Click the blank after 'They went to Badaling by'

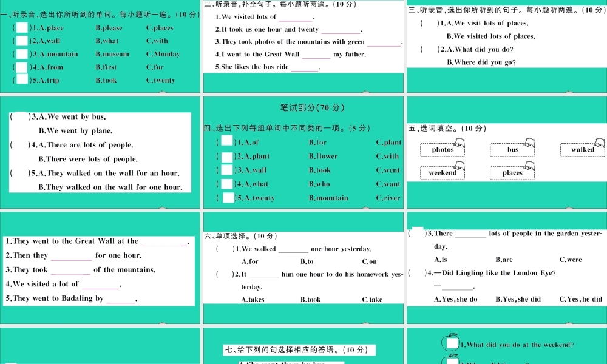pos(121,301)
